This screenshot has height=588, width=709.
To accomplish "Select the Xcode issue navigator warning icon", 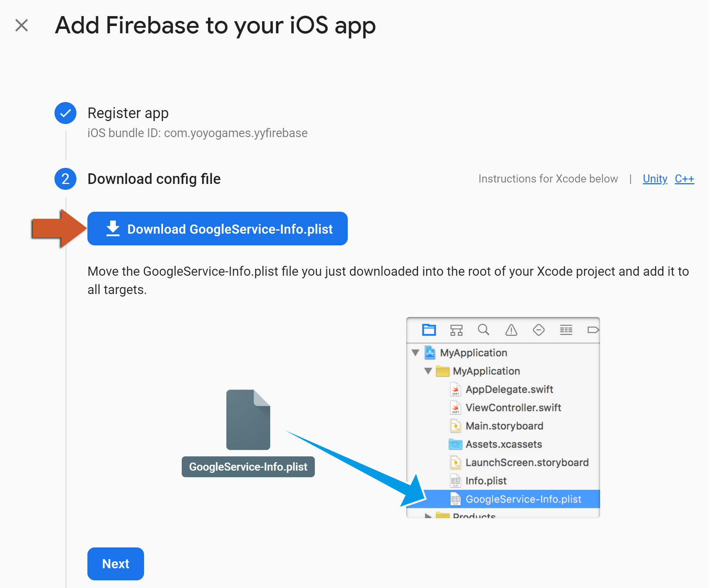I will 511,330.
